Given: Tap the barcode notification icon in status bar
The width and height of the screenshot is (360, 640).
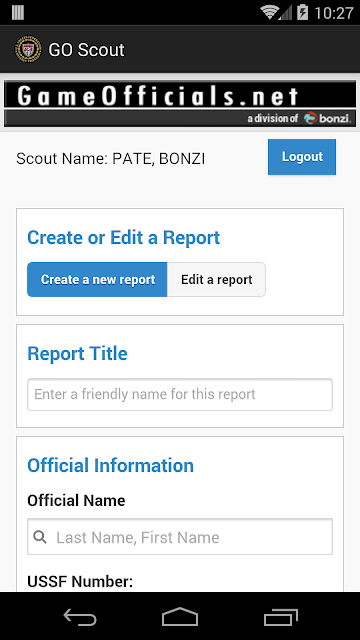Looking at the screenshot, I should [18, 12].
